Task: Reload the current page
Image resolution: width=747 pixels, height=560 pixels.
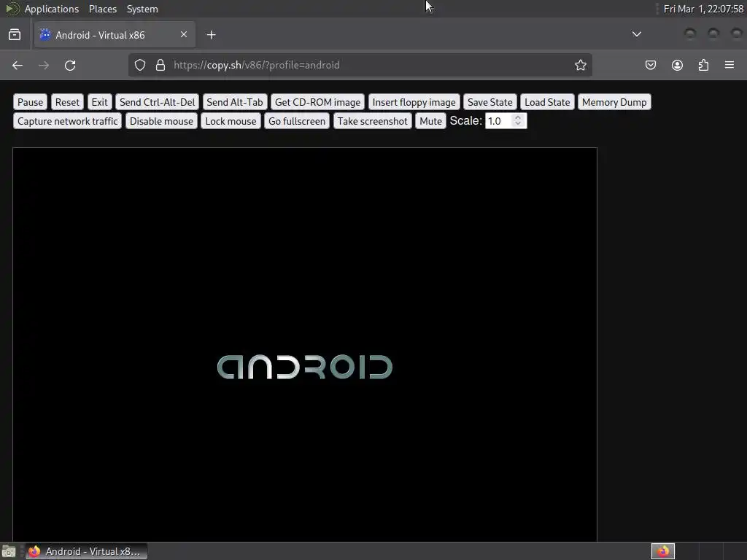Action: [x=70, y=65]
